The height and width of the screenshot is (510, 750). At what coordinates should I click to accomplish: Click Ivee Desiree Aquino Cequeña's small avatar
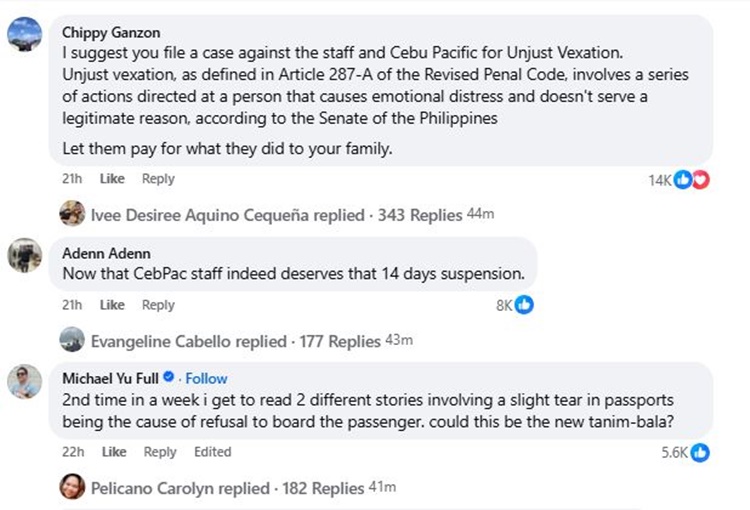(72, 214)
